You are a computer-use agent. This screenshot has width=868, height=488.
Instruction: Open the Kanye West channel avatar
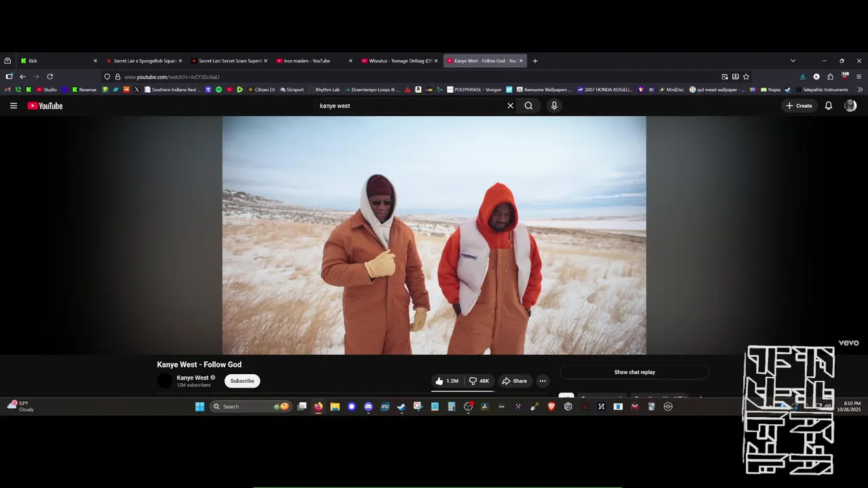pyautogui.click(x=165, y=381)
